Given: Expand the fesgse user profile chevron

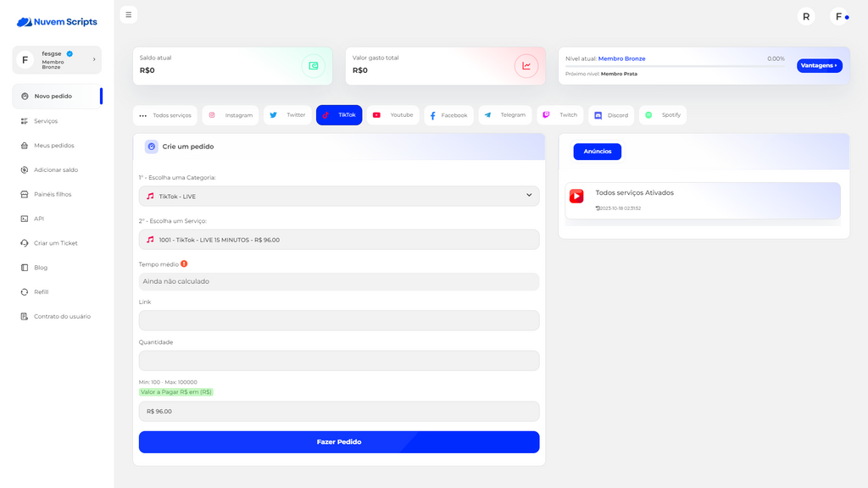Looking at the screenshot, I should click(x=94, y=59).
